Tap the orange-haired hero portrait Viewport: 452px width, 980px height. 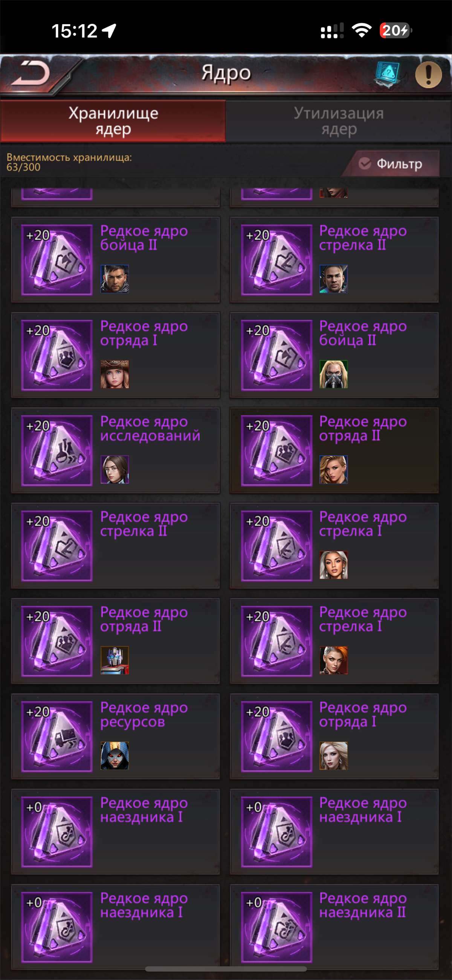334,660
